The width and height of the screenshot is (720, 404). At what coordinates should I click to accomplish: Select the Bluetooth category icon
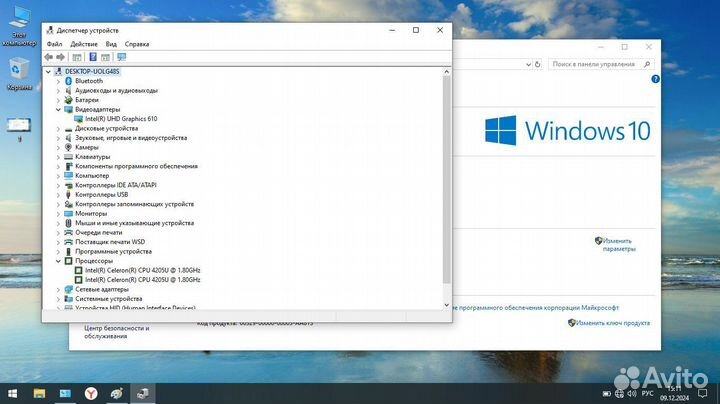[68, 81]
